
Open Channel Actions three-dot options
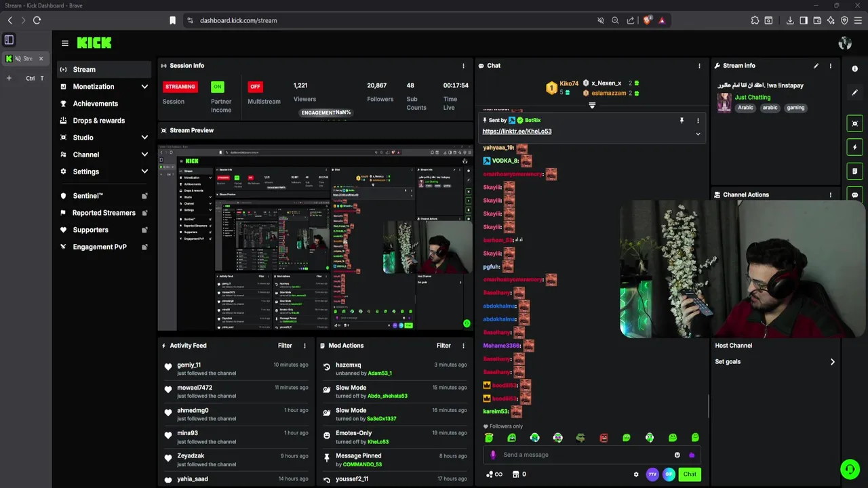click(830, 195)
